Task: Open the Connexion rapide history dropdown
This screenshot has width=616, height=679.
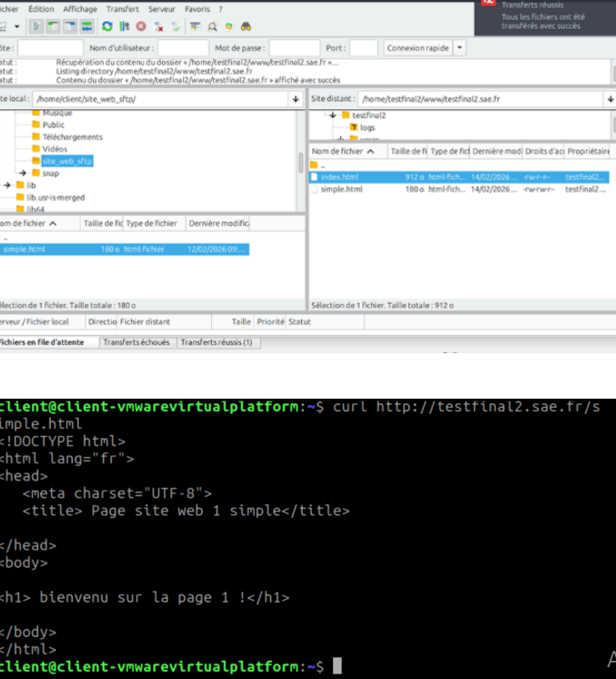Action: pos(459,48)
